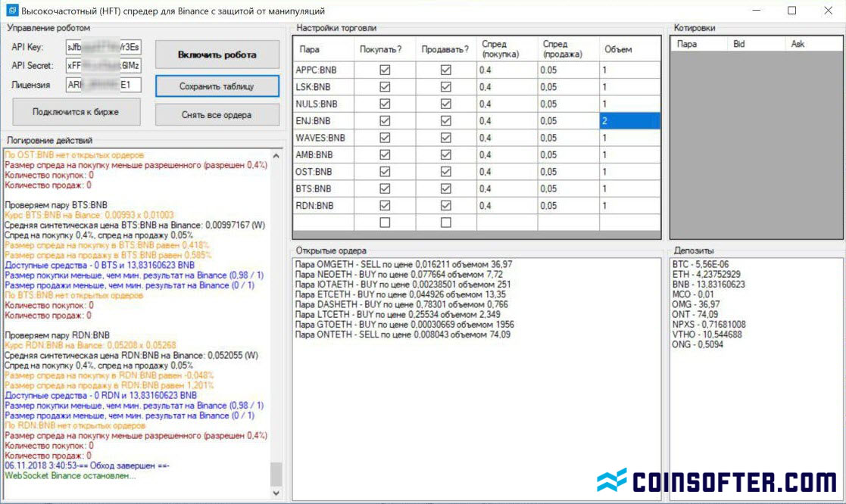Click the 'Пара' header in the quotes table
Viewport: 846px width, 504px height.
coord(699,44)
